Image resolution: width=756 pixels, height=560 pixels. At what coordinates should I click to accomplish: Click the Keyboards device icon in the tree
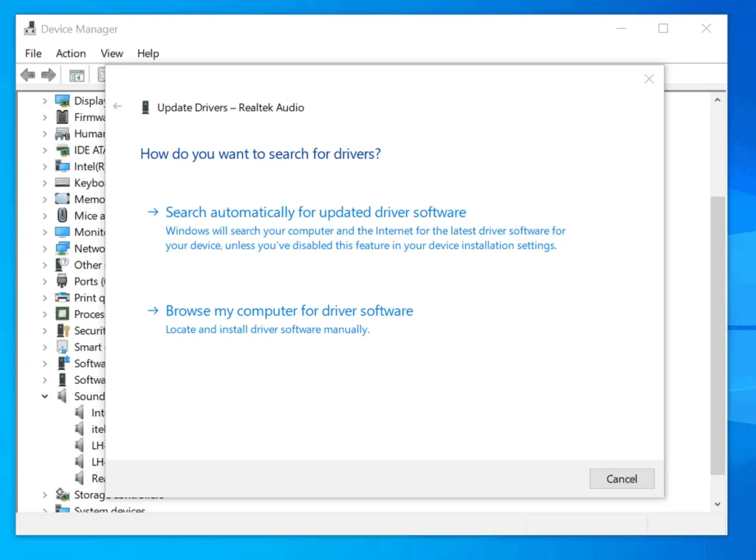pos(63,182)
